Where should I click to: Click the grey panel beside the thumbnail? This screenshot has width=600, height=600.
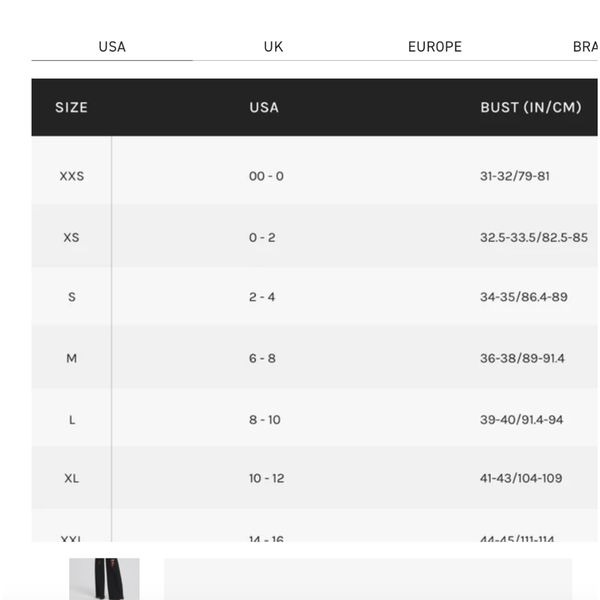pos(368,579)
